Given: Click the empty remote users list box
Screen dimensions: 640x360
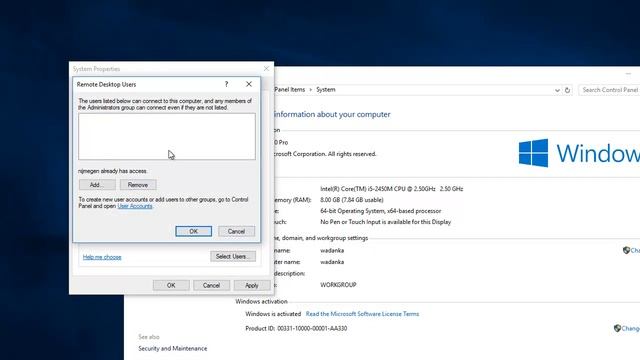Looking at the screenshot, I should [167, 136].
